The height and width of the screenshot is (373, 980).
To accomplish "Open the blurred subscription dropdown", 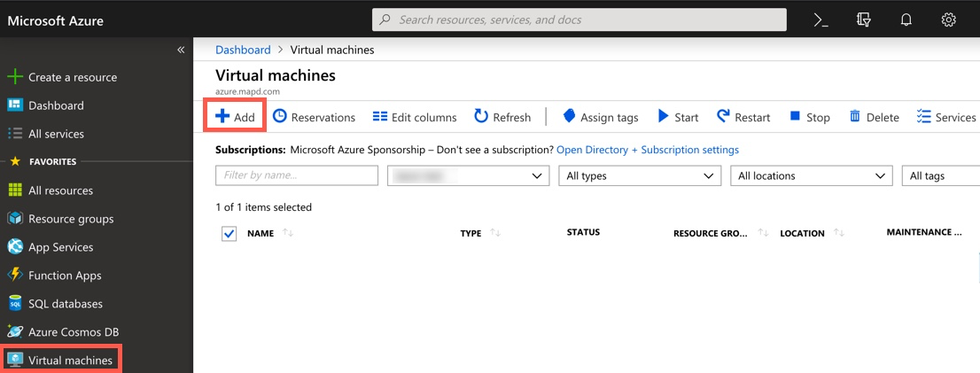I will pos(468,175).
